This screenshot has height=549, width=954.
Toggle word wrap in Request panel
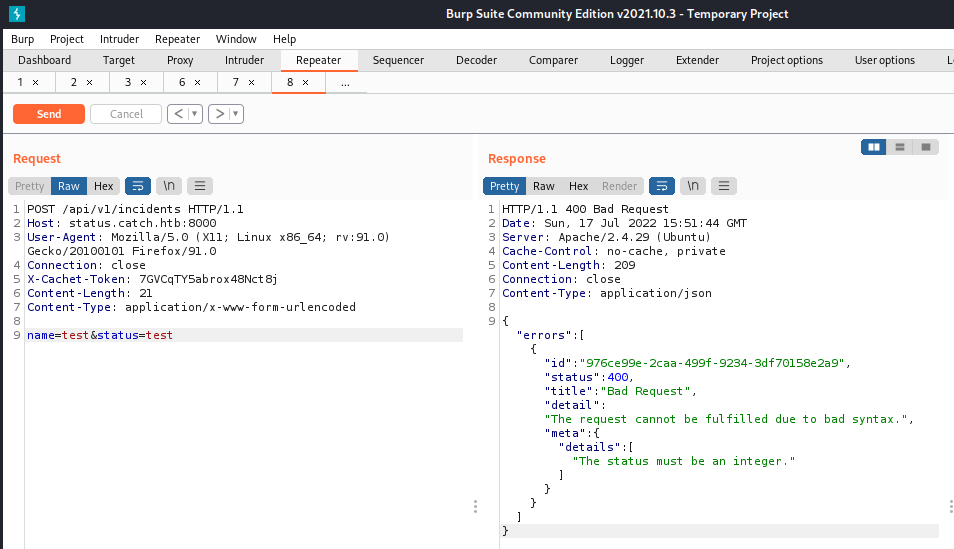(138, 186)
